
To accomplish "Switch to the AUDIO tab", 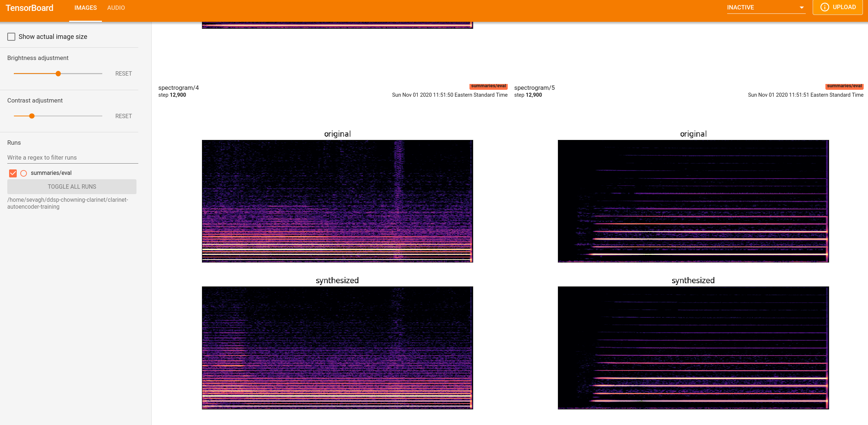I will pos(116,8).
